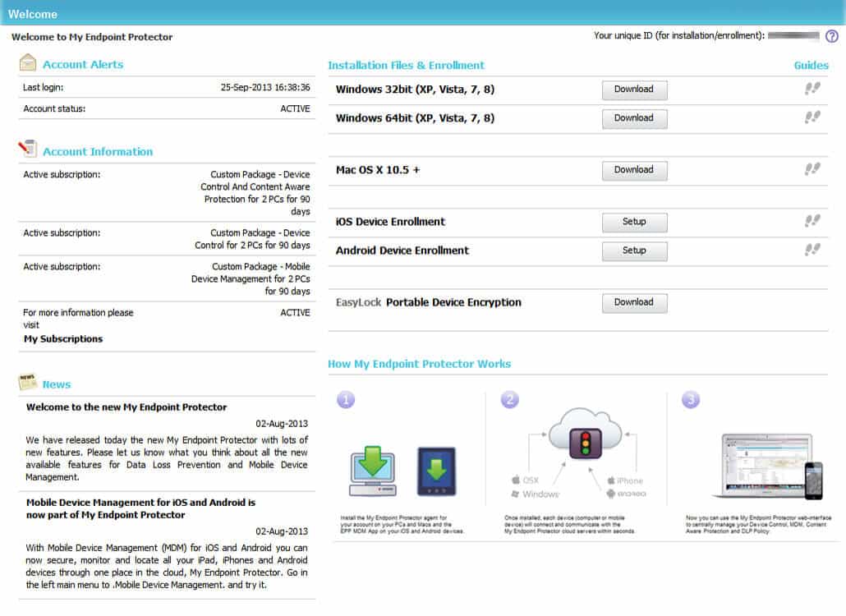Click the Account Information notepad icon
This screenshot has width=846, height=616.
tap(28, 149)
